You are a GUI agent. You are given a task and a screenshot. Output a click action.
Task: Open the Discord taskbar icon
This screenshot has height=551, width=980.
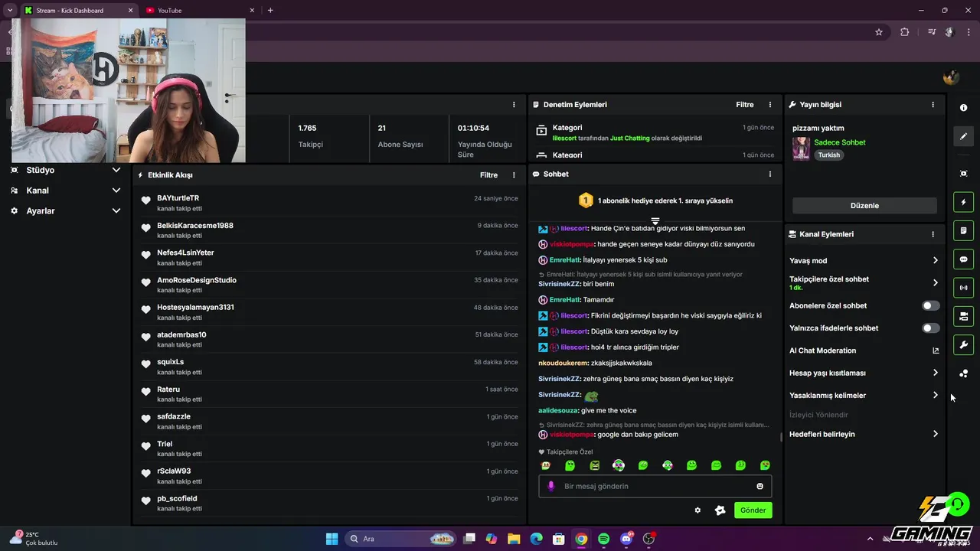pyautogui.click(x=626, y=539)
